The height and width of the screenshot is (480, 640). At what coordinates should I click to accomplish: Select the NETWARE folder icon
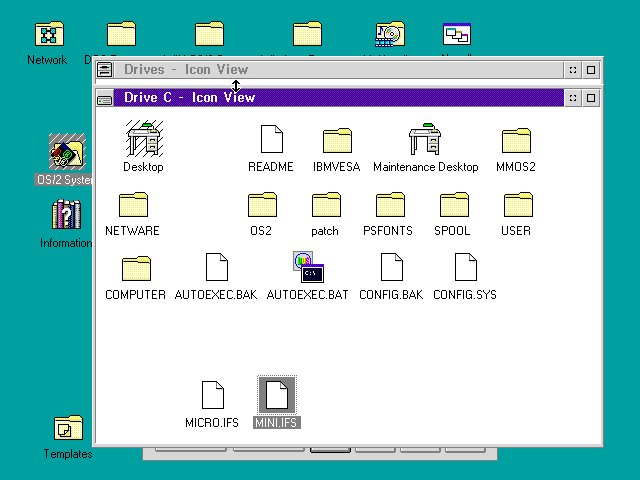[133, 204]
